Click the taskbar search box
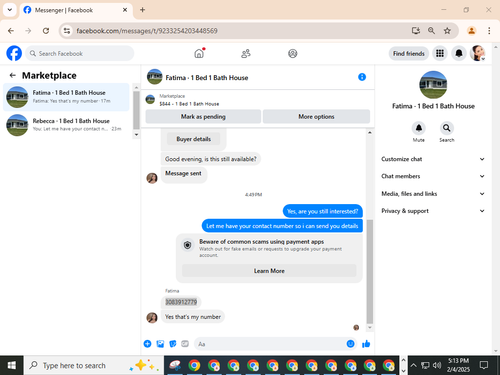 pos(94,365)
